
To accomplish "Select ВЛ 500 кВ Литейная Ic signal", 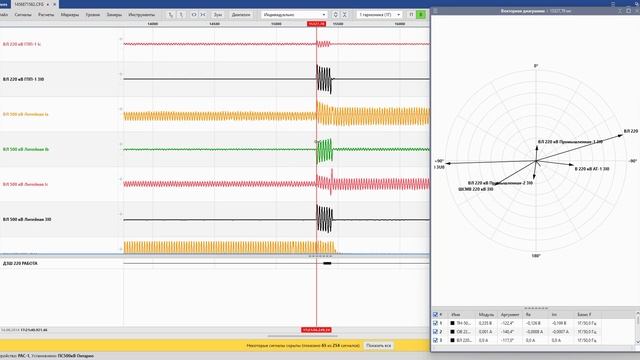I will click(25, 184).
